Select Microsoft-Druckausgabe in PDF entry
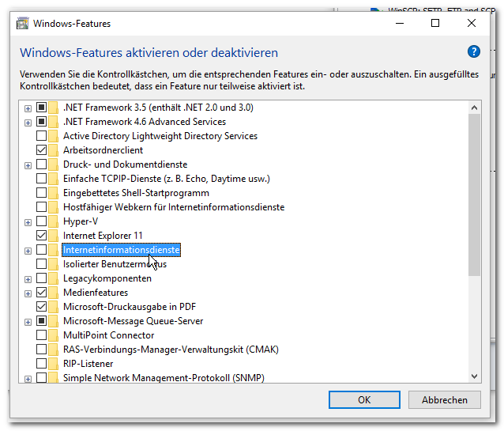 [x=130, y=307]
